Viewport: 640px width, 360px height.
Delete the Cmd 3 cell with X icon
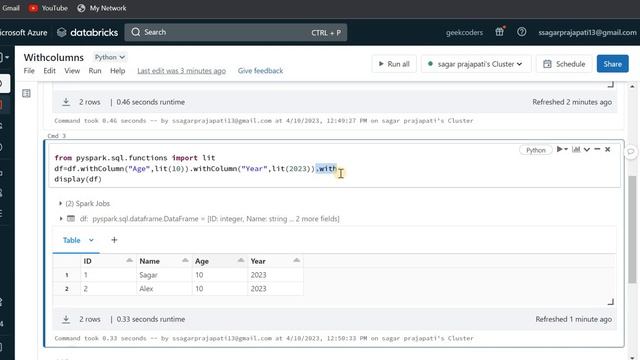pos(607,149)
